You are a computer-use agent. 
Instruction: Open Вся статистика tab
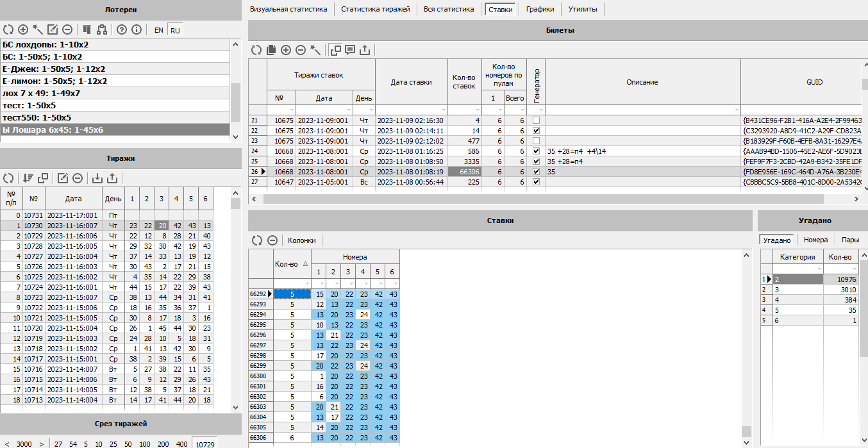tap(449, 10)
